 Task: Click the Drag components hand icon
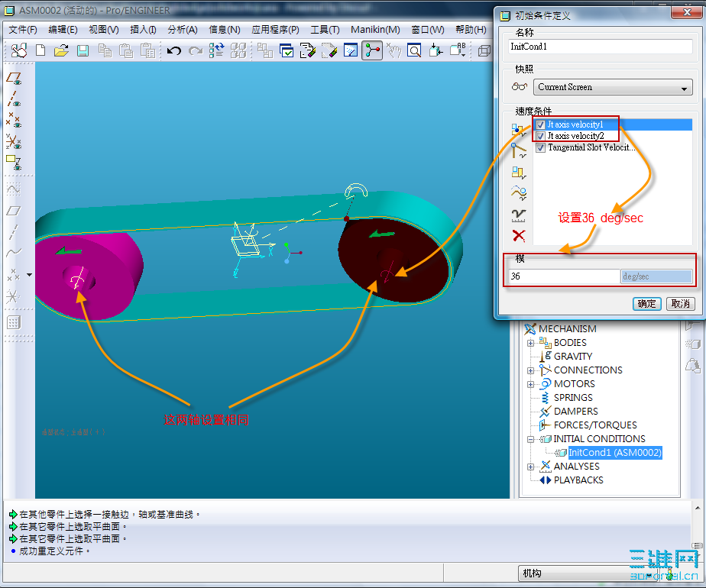[394, 50]
